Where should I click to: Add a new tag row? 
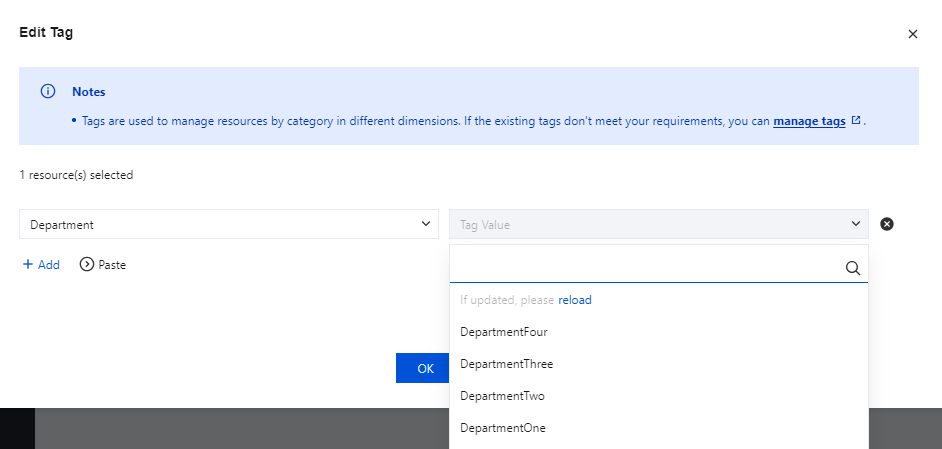pyautogui.click(x=42, y=265)
